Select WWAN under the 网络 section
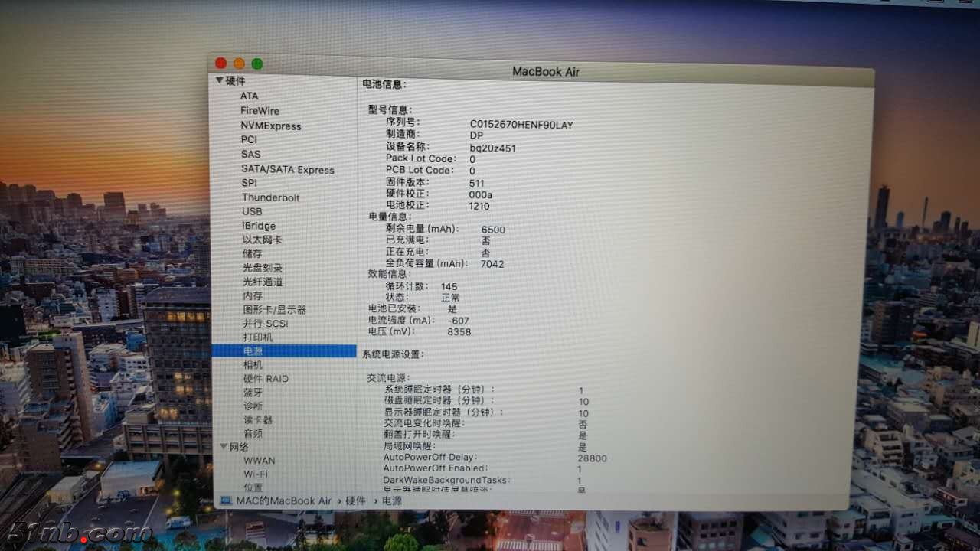Viewport: 980px width, 551px height. click(260, 460)
